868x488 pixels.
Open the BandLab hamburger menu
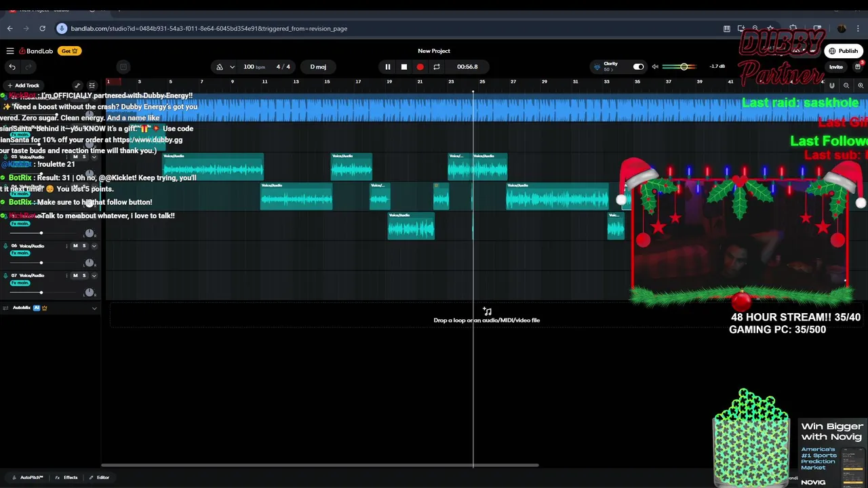click(x=10, y=51)
